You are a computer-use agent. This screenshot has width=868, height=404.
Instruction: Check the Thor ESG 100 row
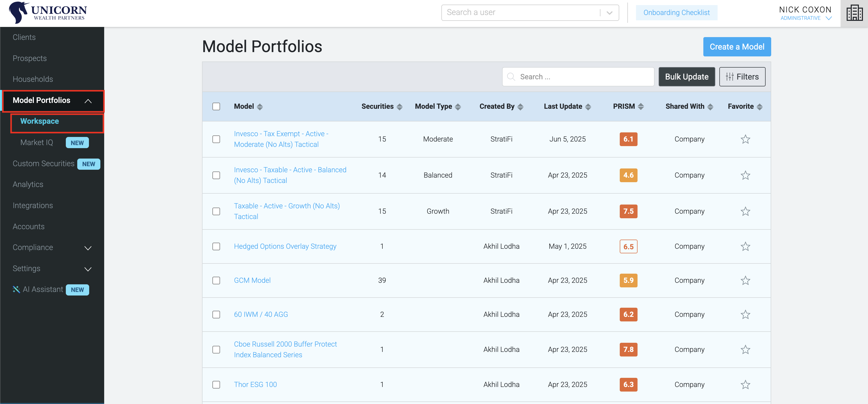216,384
